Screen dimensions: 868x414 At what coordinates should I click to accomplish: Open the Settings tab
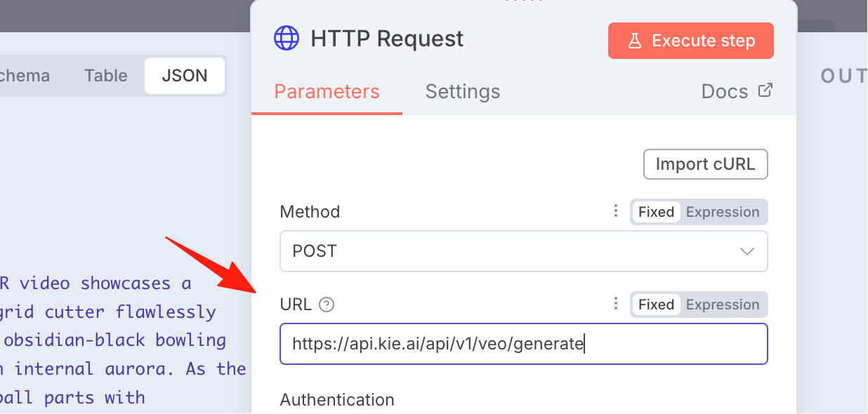463,92
